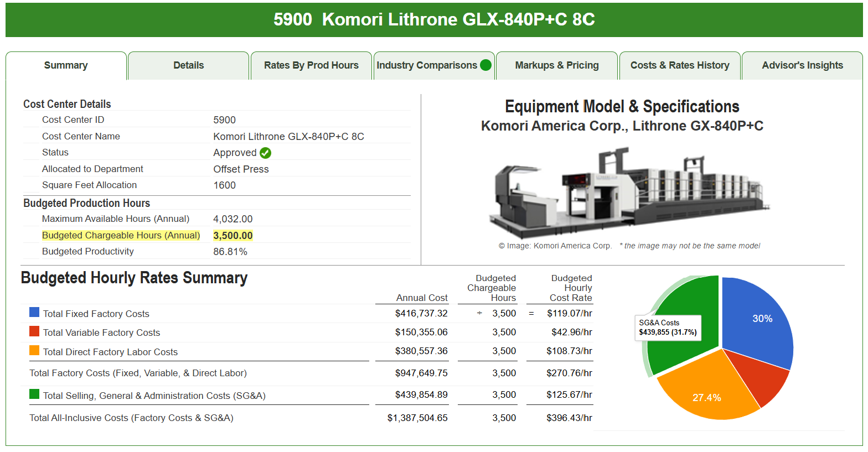Image resolution: width=868 pixels, height=452 pixels.
Task: Click the Approved status text
Action: tap(235, 153)
